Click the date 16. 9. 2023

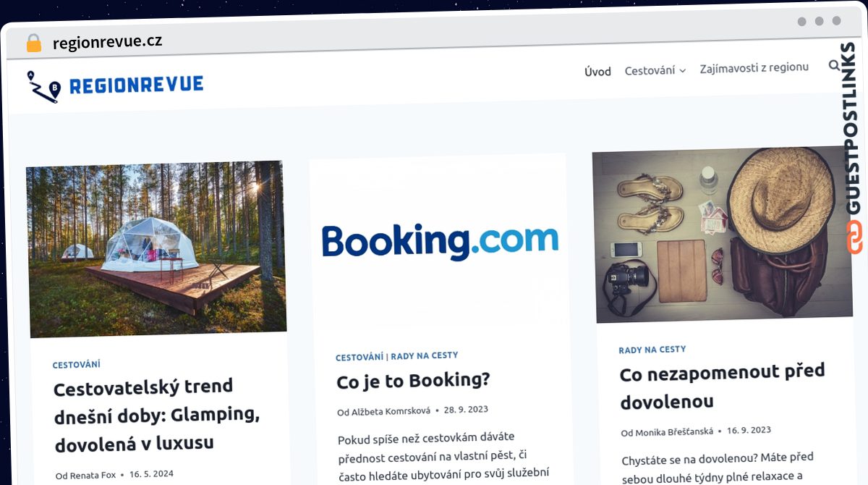(x=749, y=430)
